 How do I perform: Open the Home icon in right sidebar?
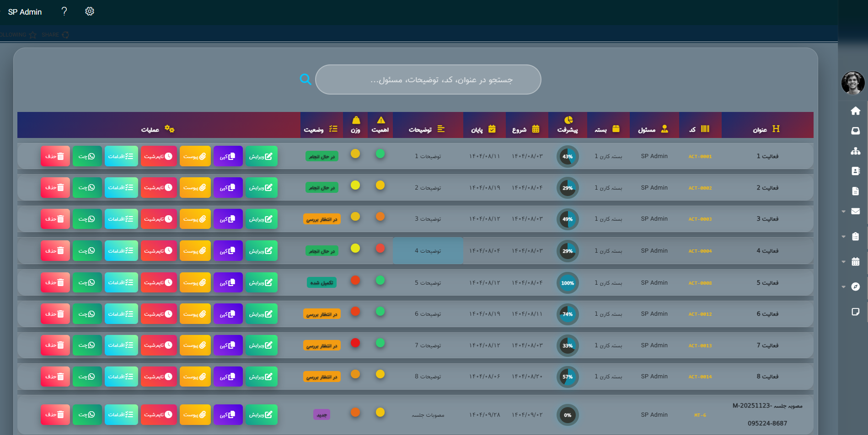tap(855, 111)
